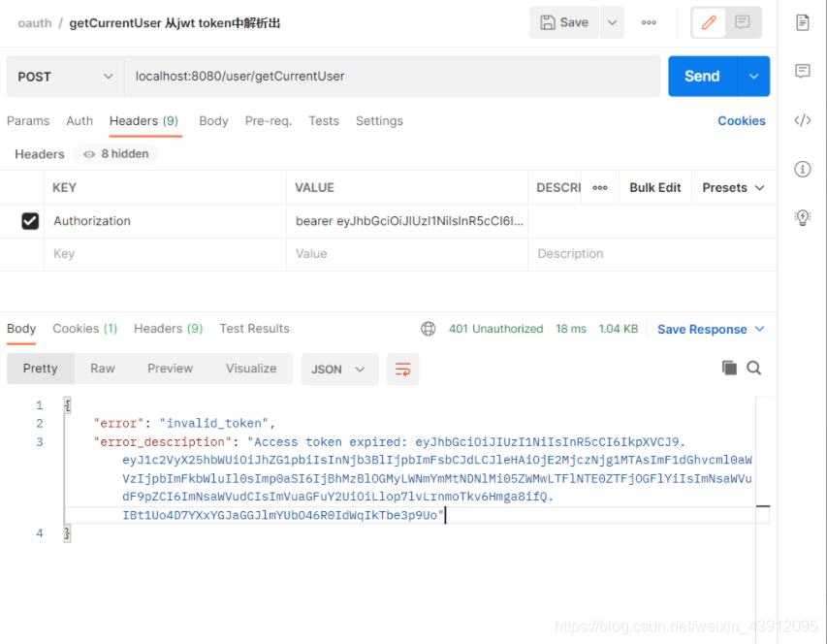This screenshot has width=827, height=644.
Task: Open the code snippet icon in sidebar
Action: pos(803,120)
